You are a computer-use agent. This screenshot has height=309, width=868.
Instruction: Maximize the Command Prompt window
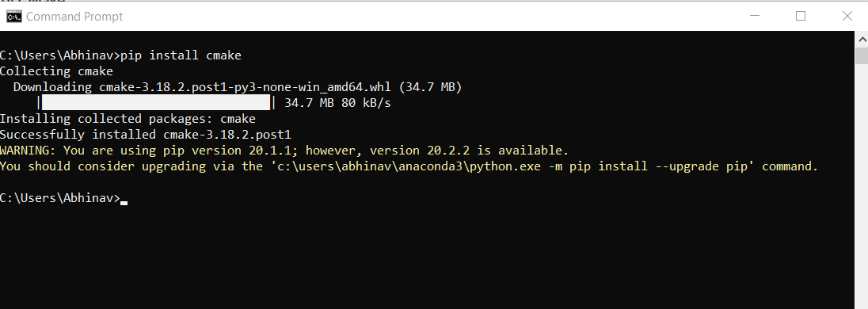click(x=801, y=16)
